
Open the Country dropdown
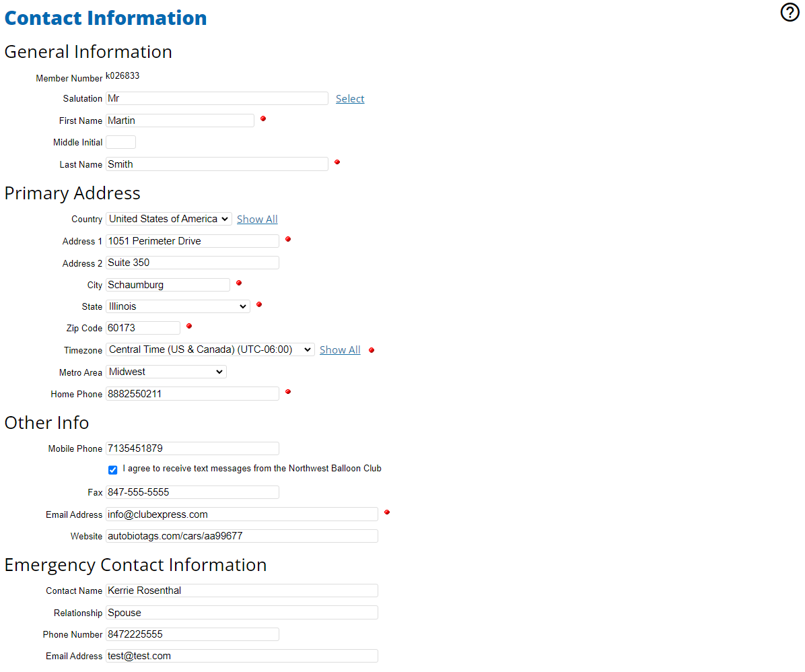168,219
